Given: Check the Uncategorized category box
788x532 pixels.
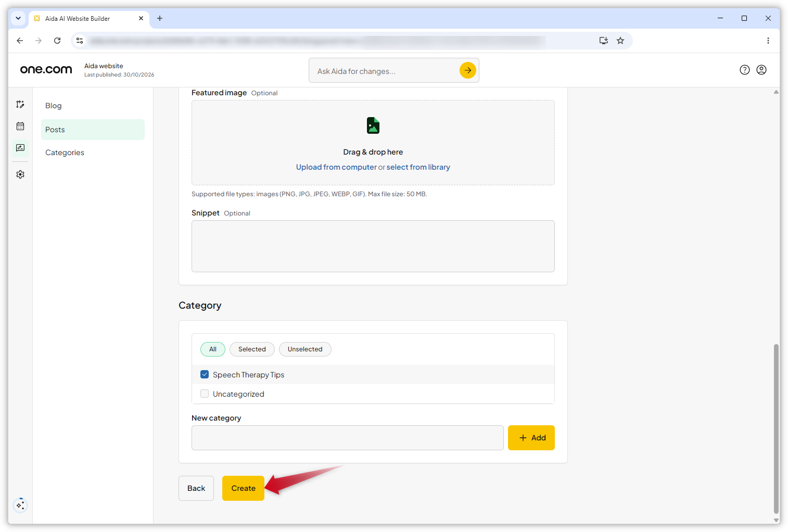Looking at the screenshot, I should click(x=205, y=394).
